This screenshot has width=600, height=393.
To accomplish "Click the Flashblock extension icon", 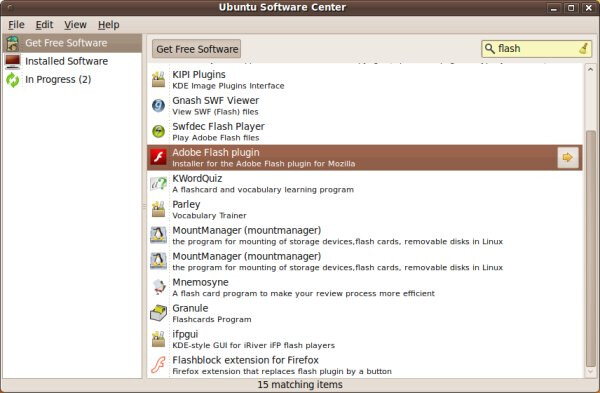I will coord(158,365).
